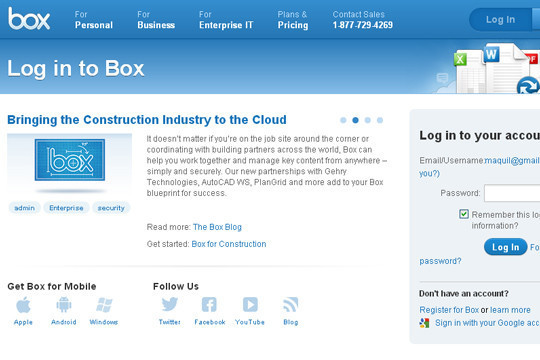Click the learn more link
The width and height of the screenshot is (540, 360).
click(x=510, y=310)
